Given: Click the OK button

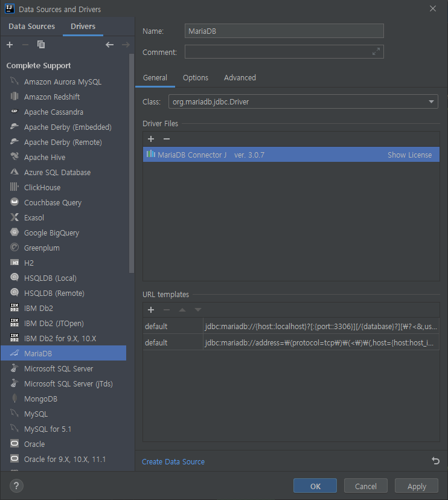Looking at the screenshot, I should tap(315, 486).
